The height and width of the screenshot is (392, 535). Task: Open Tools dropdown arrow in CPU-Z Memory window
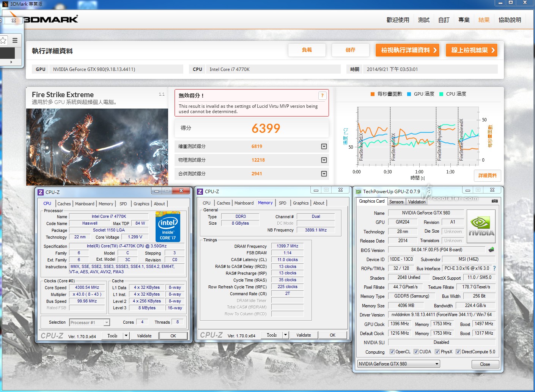286,335
